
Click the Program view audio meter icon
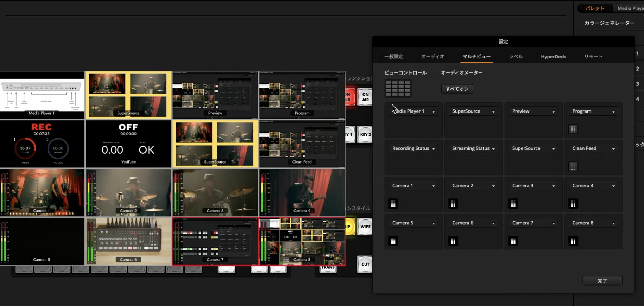pos(573,129)
